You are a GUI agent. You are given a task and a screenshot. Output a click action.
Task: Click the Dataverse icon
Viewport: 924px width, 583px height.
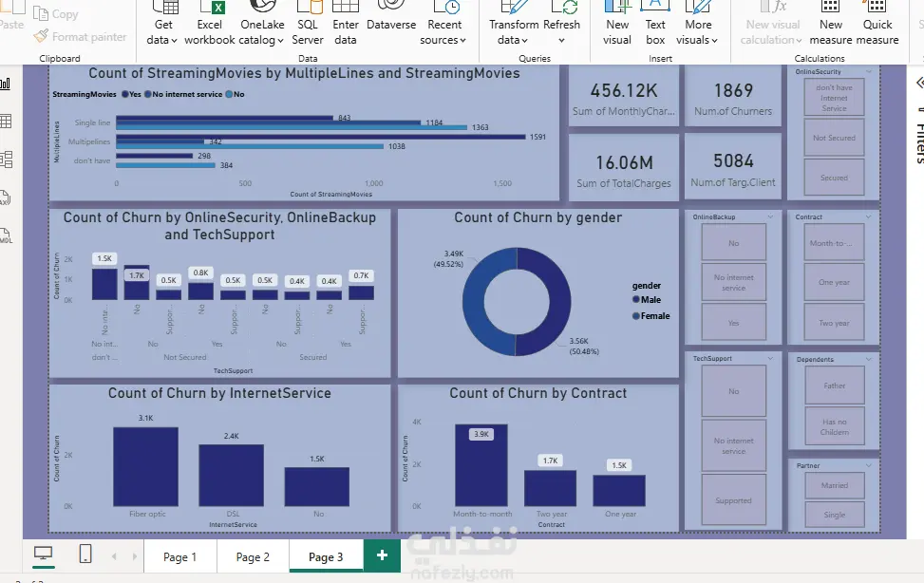click(390, 6)
